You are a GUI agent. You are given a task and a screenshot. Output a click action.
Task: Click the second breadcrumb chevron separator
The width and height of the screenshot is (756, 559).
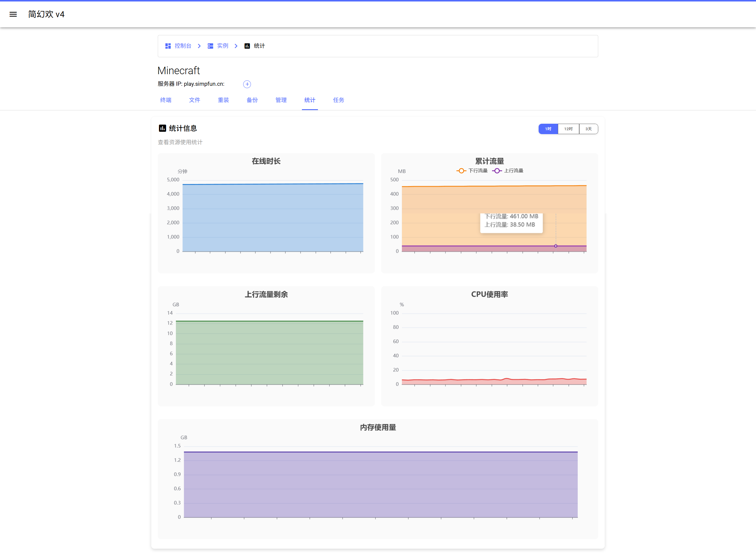[236, 46]
